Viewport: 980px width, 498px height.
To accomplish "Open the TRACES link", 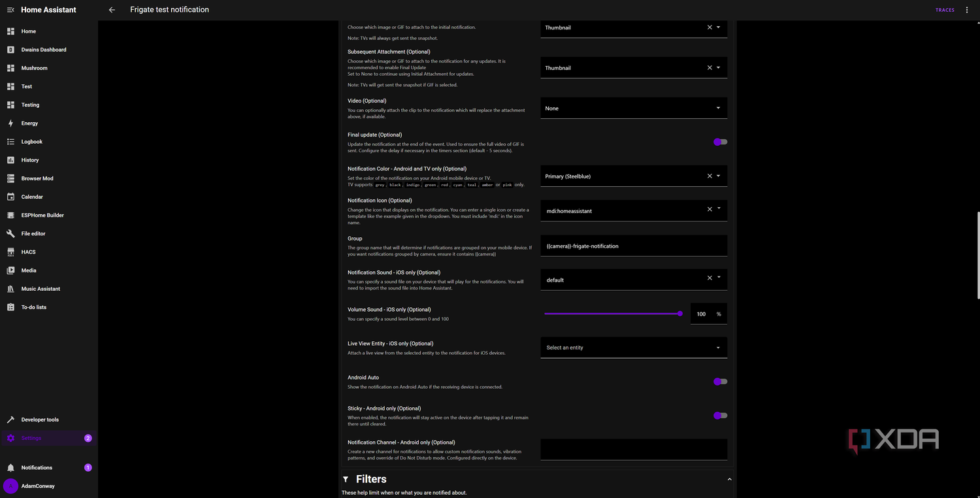I will tap(945, 10).
